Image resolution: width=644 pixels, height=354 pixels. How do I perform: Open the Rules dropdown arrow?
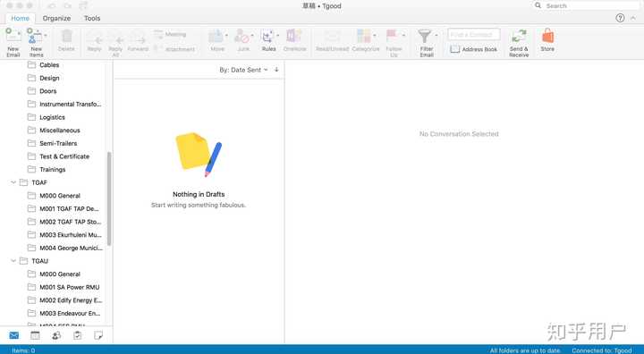click(x=277, y=36)
